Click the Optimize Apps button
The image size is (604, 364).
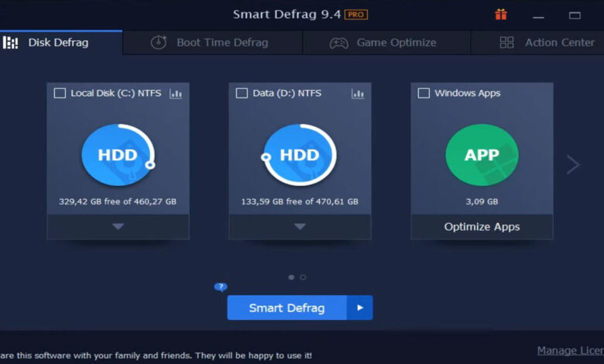pyautogui.click(x=482, y=227)
